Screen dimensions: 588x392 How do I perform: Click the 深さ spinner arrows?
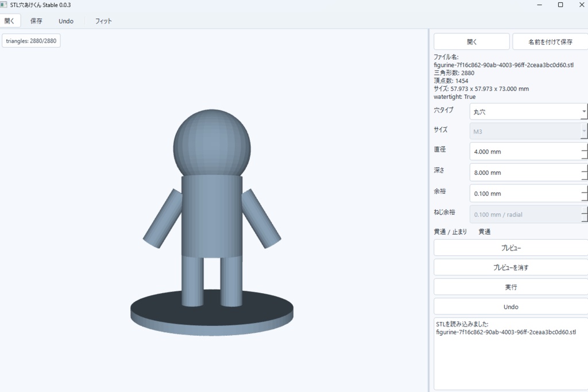(585, 172)
